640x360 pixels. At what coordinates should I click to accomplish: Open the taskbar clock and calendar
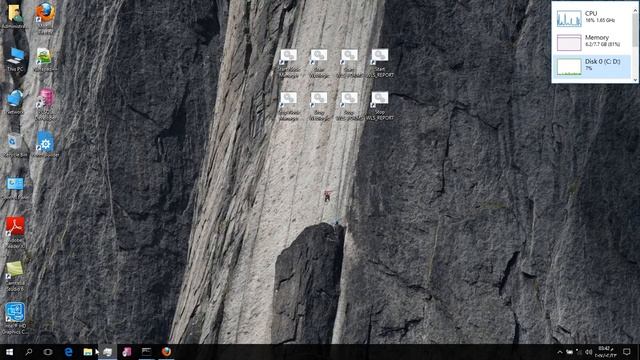tap(606, 352)
